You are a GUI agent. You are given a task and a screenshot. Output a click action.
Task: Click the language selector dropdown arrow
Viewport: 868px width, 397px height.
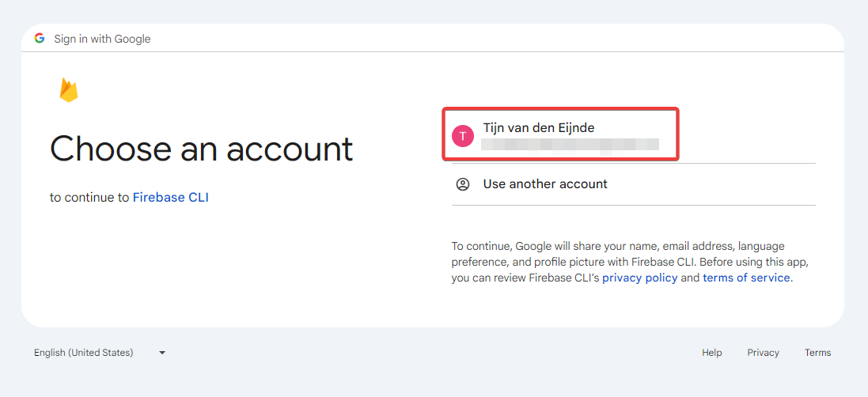click(x=162, y=353)
